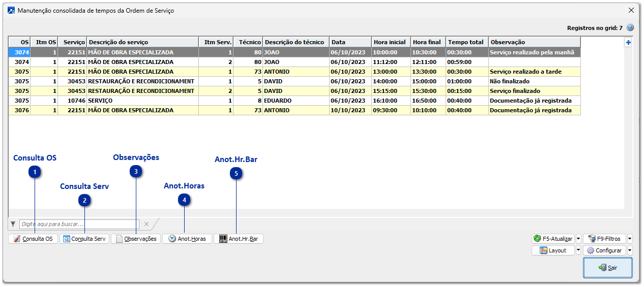
Task: Expand the F5-Atualizar dropdown arrow
Action: coord(578,239)
